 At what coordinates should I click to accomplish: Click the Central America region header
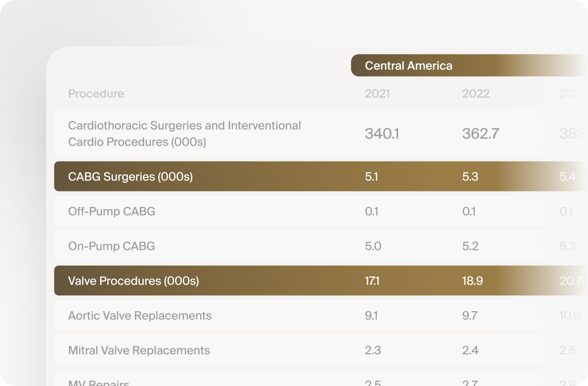tap(408, 66)
